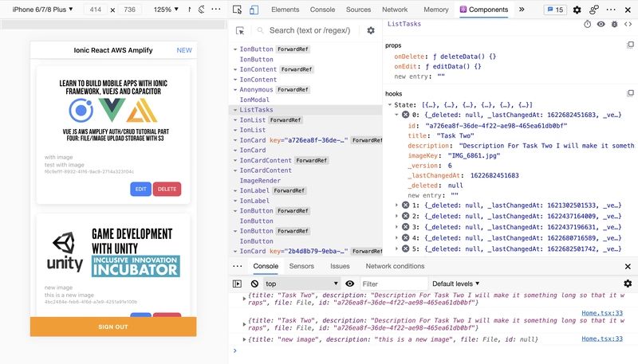Open the top context selector dropdown

click(x=301, y=284)
